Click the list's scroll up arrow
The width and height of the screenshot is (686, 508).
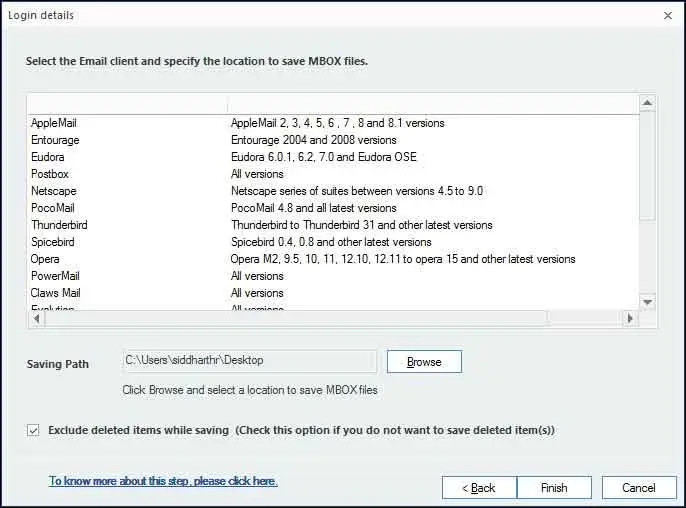(647, 103)
